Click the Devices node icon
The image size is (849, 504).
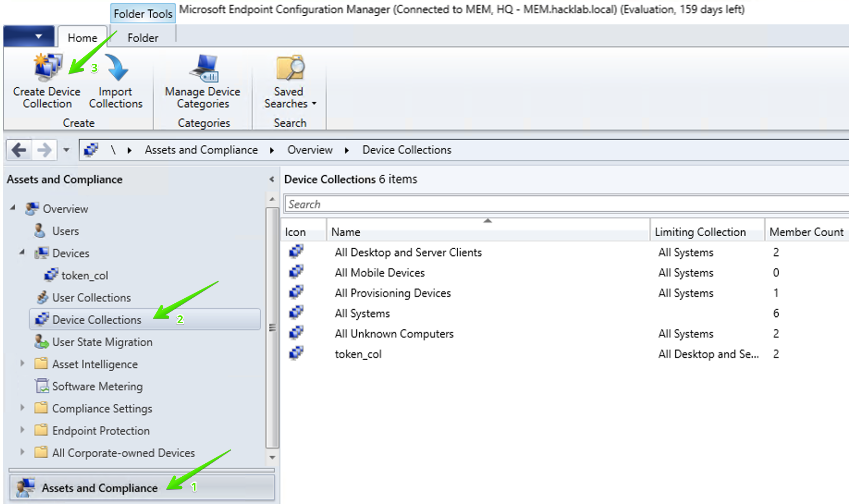pos(41,253)
